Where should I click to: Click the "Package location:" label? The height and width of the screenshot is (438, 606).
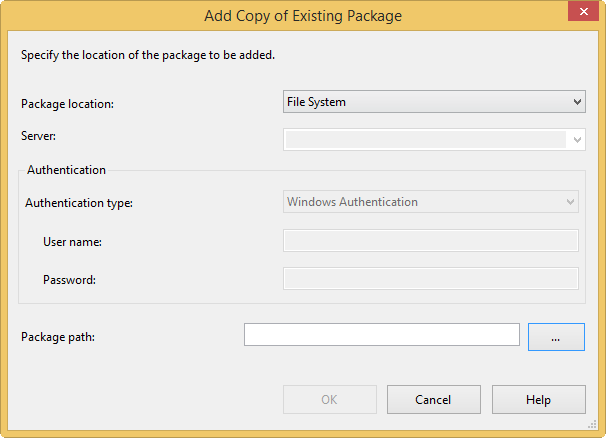click(x=67, y=103)
